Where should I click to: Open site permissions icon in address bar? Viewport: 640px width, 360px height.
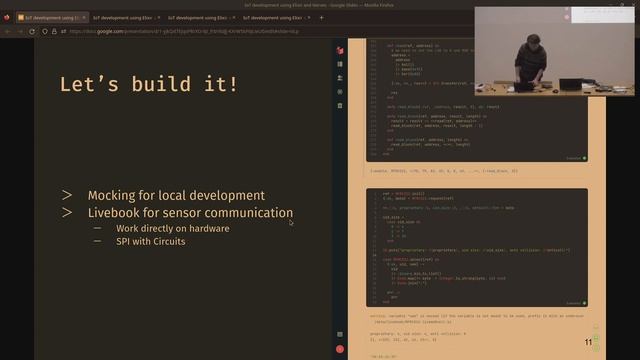64,31
